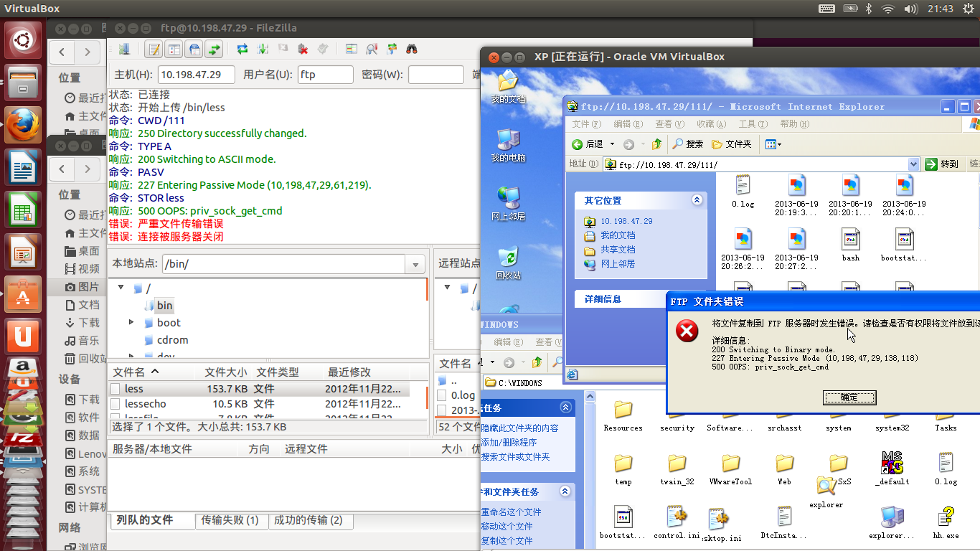Click the FileZilla username field

[x=326, y=75]
